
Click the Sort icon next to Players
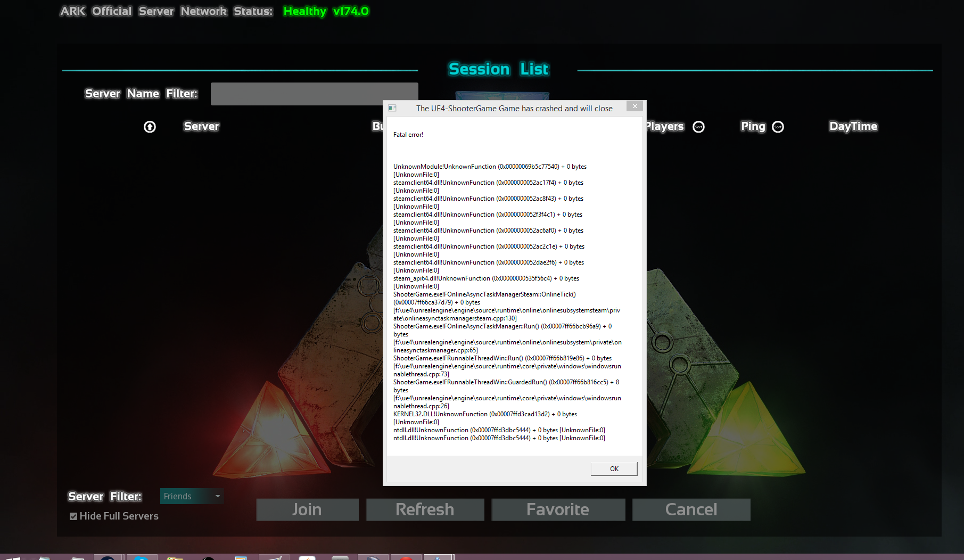tap(698, 127)
